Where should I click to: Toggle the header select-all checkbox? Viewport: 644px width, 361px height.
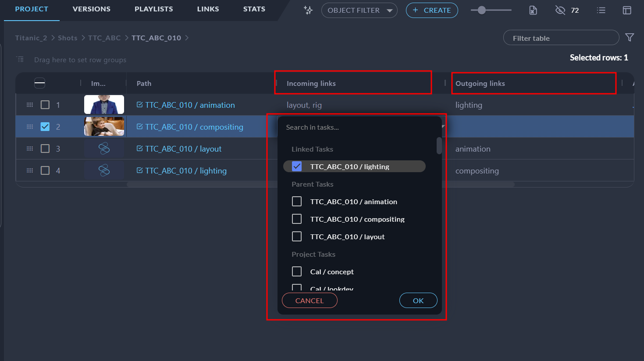(39, 83)
